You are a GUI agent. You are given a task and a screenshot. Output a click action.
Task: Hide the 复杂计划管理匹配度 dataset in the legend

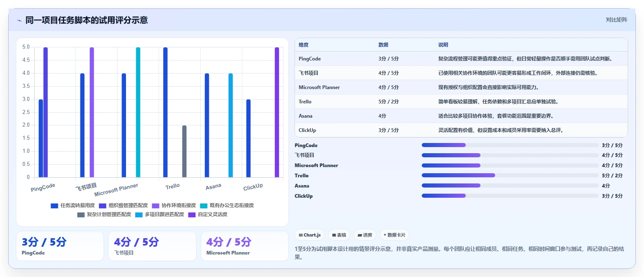pos(104,214)
